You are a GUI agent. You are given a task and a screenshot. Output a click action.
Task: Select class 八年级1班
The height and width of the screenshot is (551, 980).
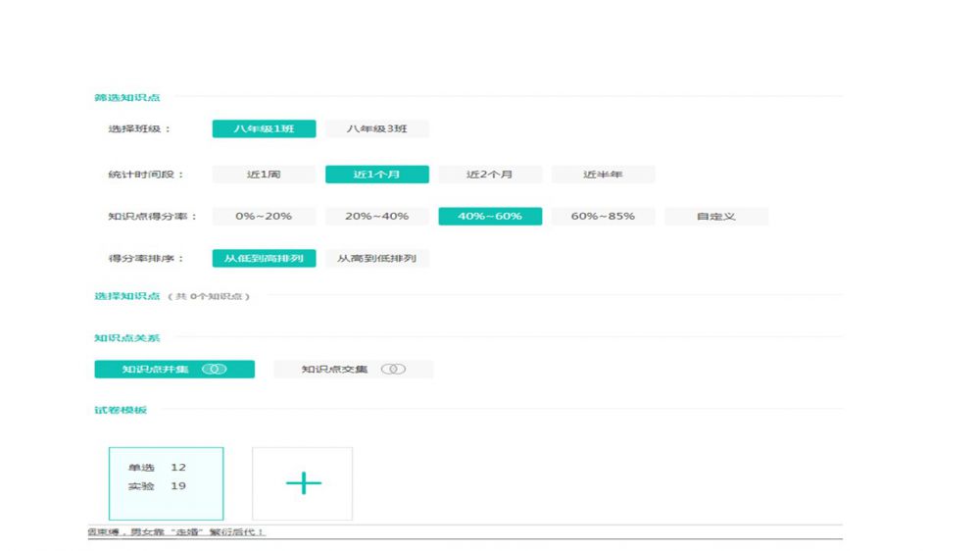264,128
